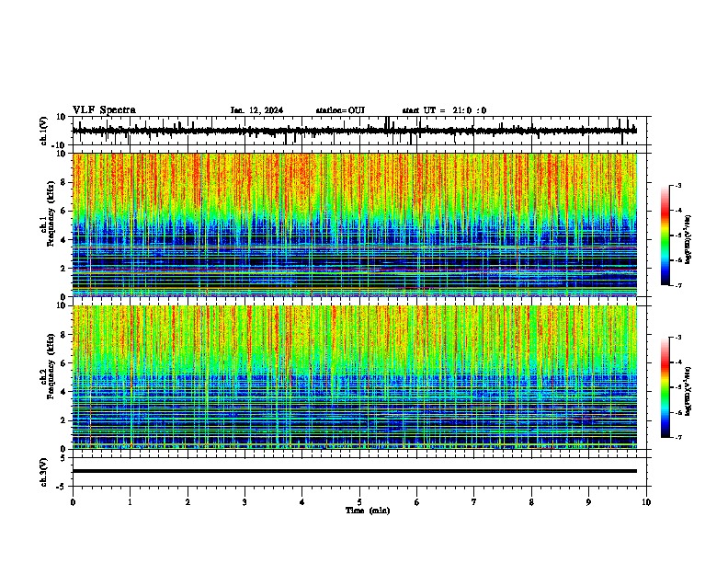728x563 pixels.
Task: Click the "0" tick on the Time axis
Action: pyautogui.click(x=73, y=502)
